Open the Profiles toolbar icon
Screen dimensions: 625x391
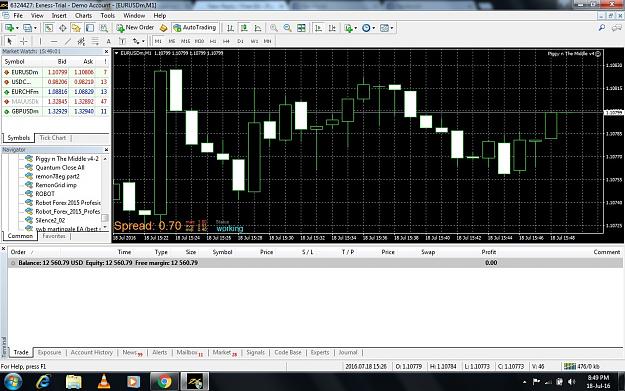click(27, 28)
